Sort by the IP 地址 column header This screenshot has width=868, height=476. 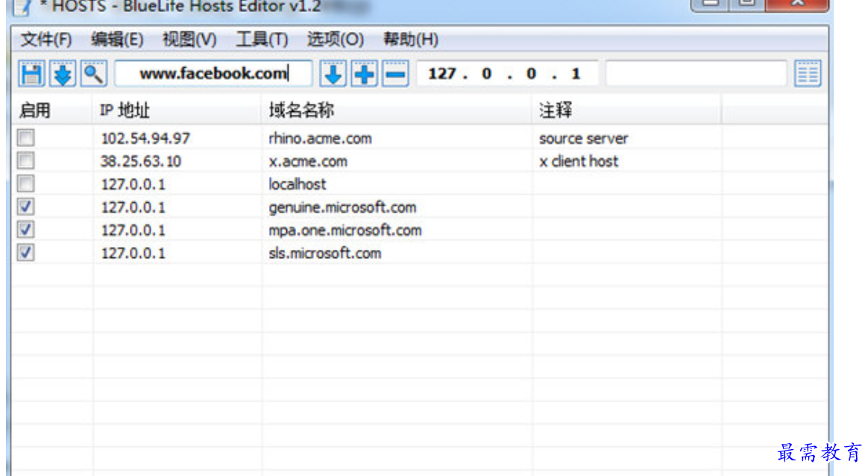[x=176, y=110]
